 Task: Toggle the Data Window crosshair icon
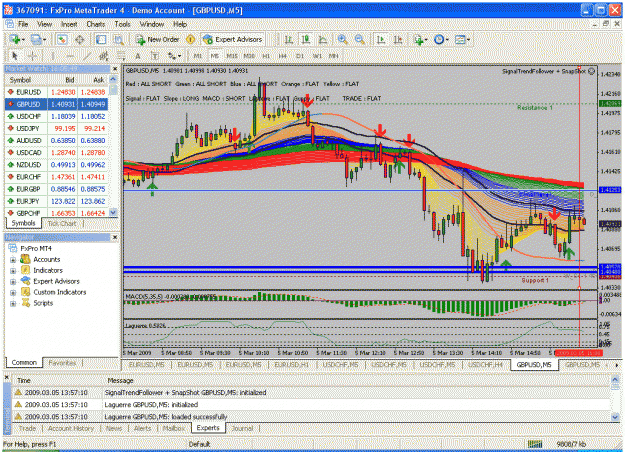coord(80,39)
